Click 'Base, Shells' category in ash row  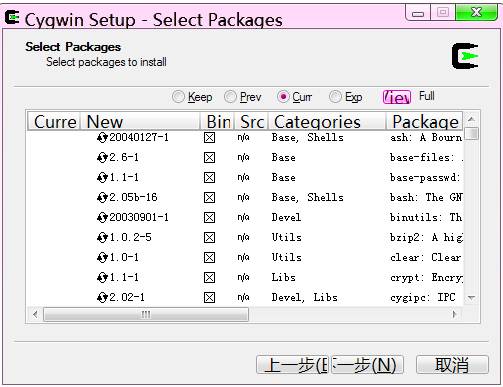pyautogui.click(x=307, y=137)
